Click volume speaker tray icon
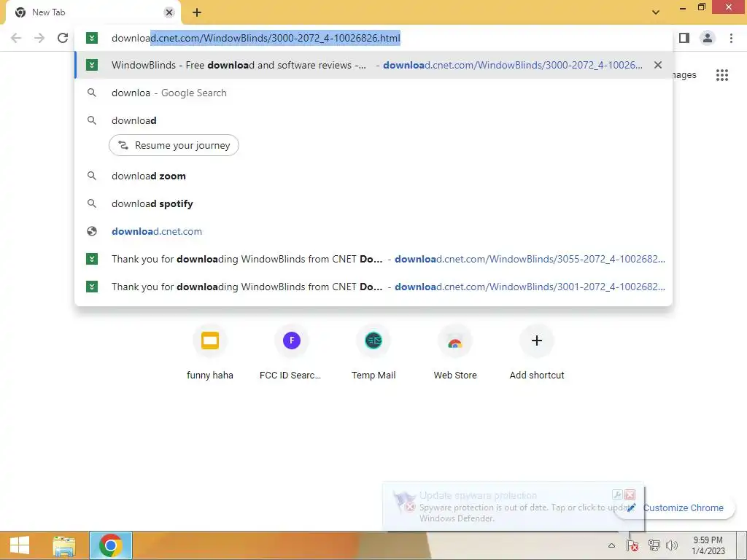Image resolution: width=747 pixels, height=560 pixels. [x=672, y=545]
